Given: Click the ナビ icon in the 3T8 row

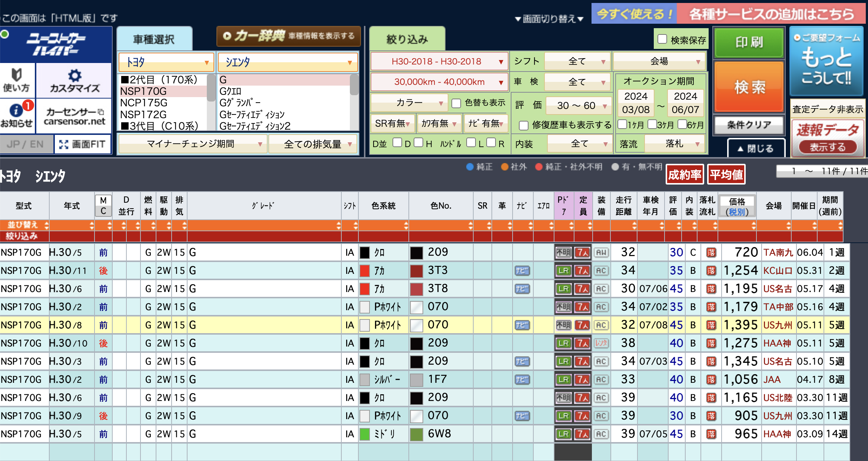Looking at the screenshot, I should [x=522, y=289].
